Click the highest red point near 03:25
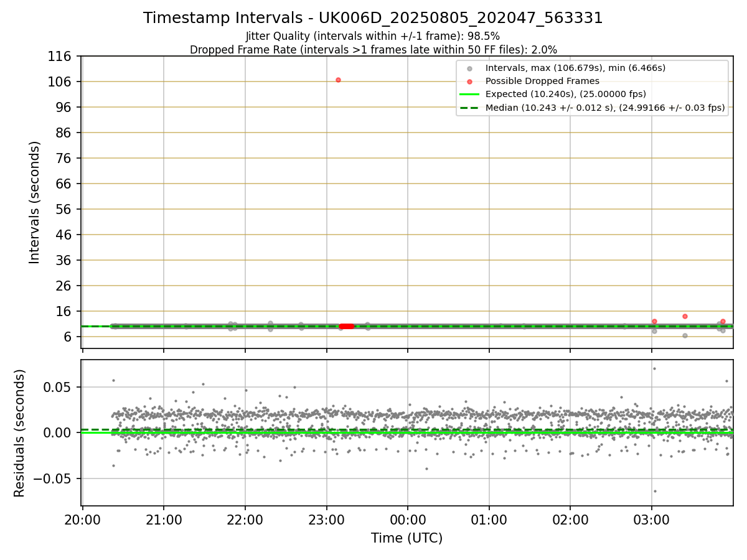 click(x=685, y=316)
